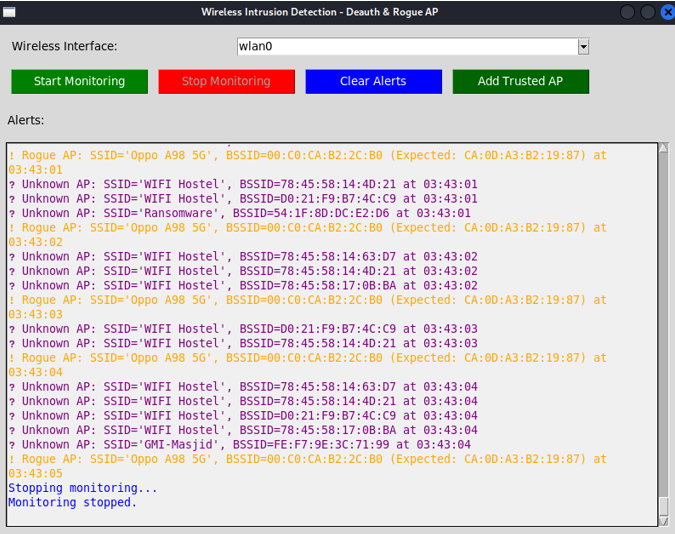Click the alerts scrollbar down arrow
This screenshot has height=534, width=675.
[663, 521]
